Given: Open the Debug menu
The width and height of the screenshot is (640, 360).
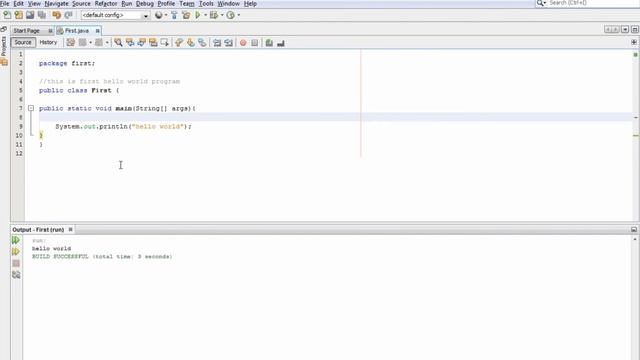Looking at the screenshot, I should (144, 4).
